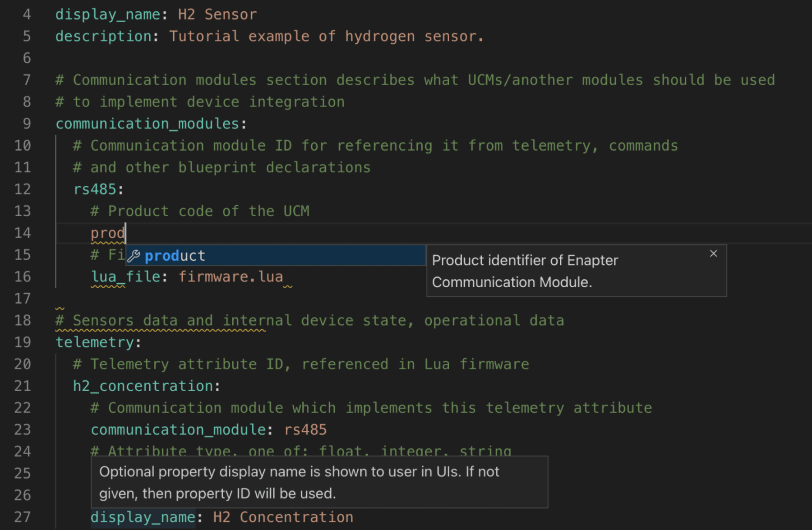
Task: Place cursor after the typed "prod" text
Action: (x=125, y=233)
